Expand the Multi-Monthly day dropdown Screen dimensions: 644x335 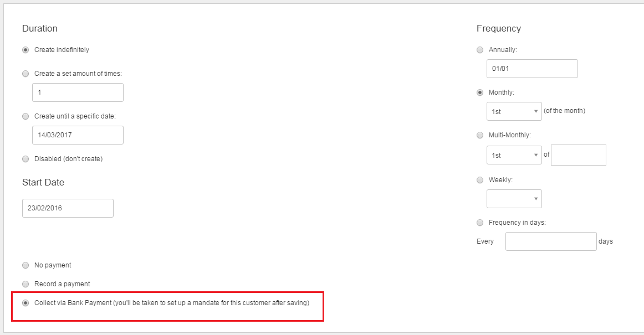pos(514,155)
